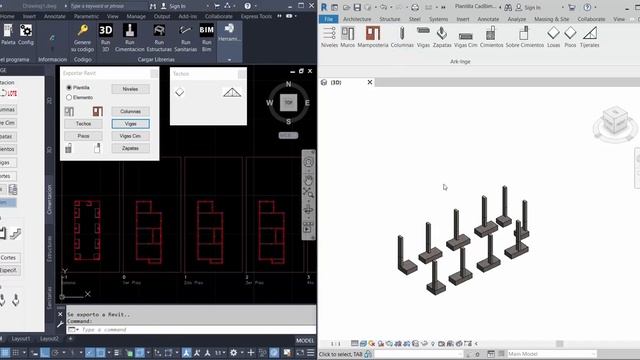This screenshot has width=640, height=360.
Task: Click the Sobre Cimientos icon in Revit
Action: (524, 33)
